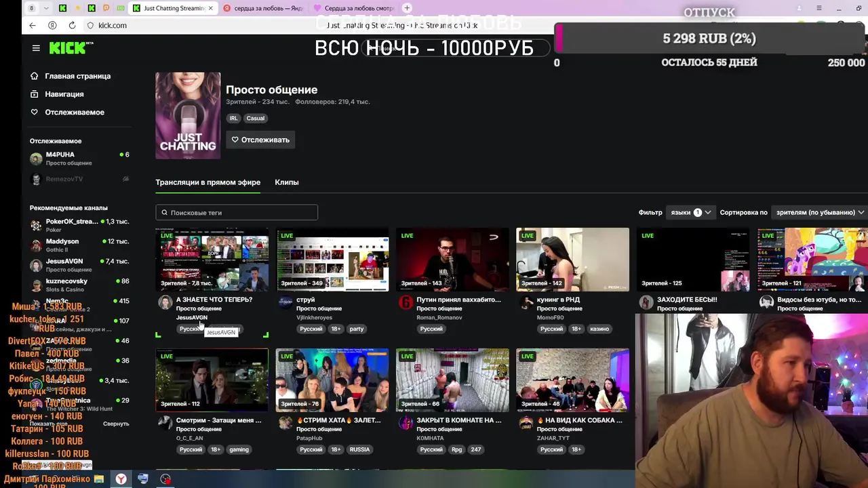
Task: Open Yandex Browser from the taskbar
Action: pos(121,479)
